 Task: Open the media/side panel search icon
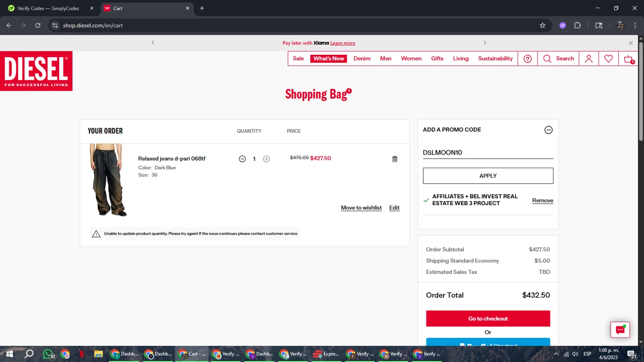coord(599,25)
